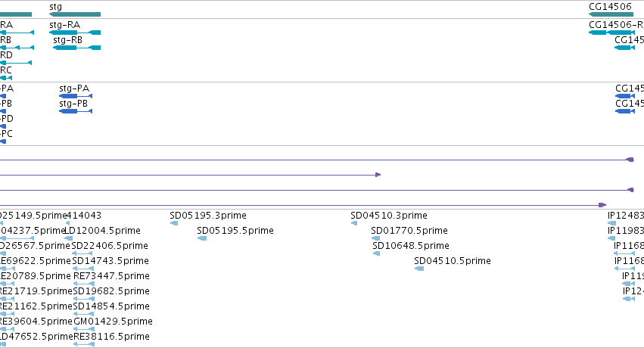This screenshot has height=348, width=644.
Task: Select the stg-PB protein feature
Action: click(76, 111)
